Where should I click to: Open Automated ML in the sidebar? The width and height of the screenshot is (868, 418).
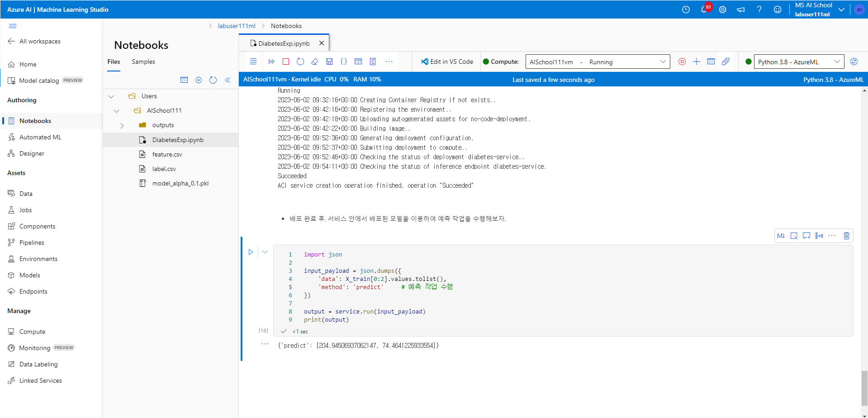[x=40, y=137]
